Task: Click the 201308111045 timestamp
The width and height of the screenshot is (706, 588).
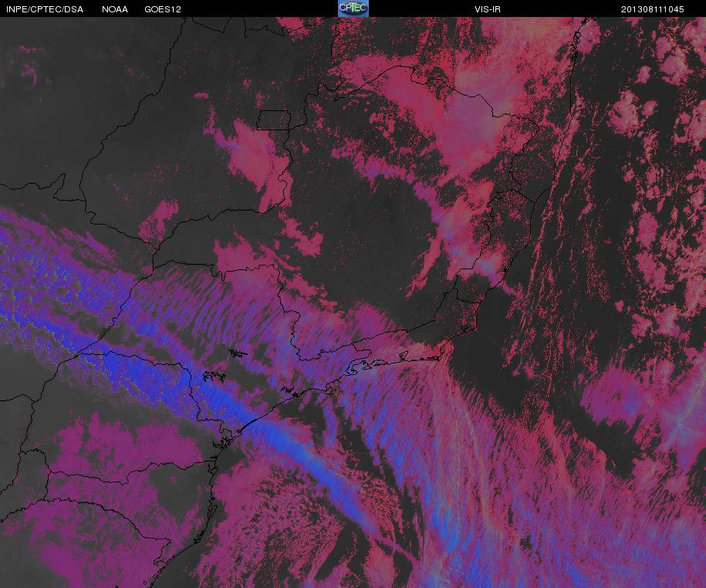Action: [x=653, y=9]
